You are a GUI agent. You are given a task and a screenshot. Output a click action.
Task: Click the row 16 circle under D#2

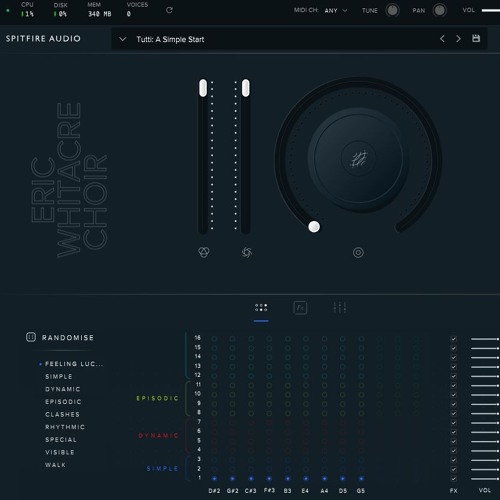pyautogui.click(x=214, y=339)
